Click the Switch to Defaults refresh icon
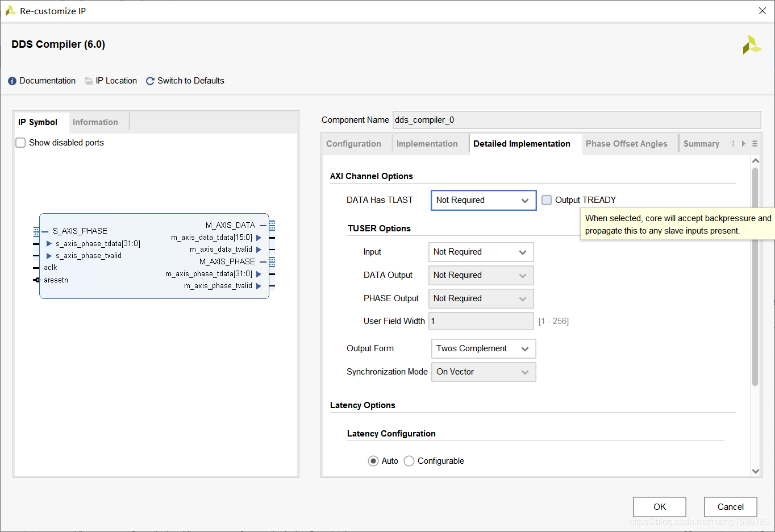775x532 pixels. tap(150, 81)
